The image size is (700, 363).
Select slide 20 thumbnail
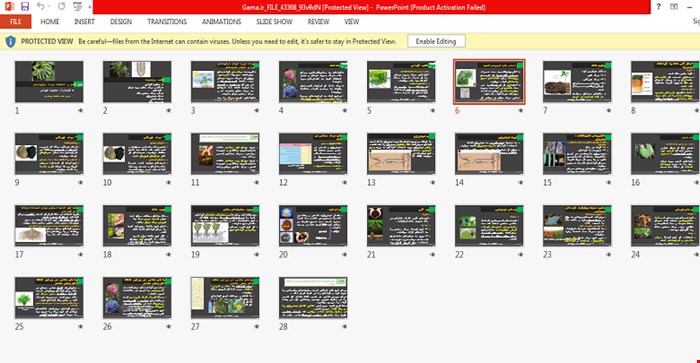click(x=313, y=225)
